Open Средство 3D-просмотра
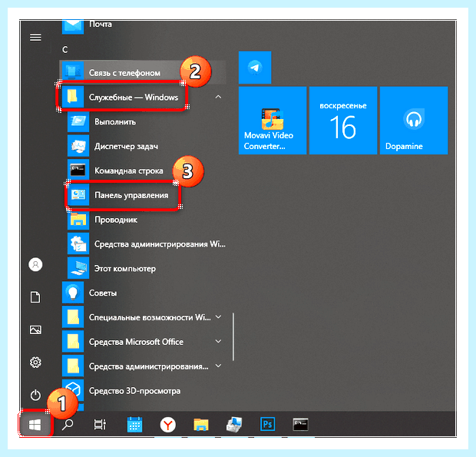This screenshot has height=457, width=476. point(143,390)
